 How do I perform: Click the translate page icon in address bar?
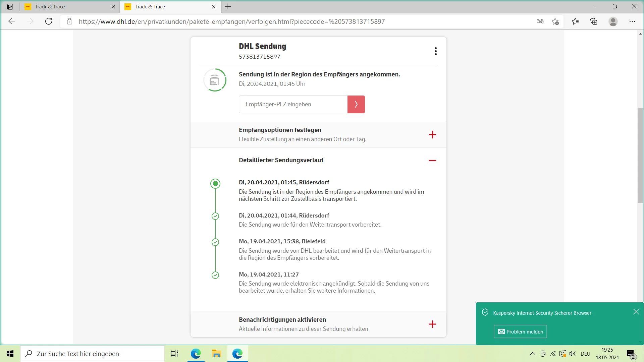point(540,21)
